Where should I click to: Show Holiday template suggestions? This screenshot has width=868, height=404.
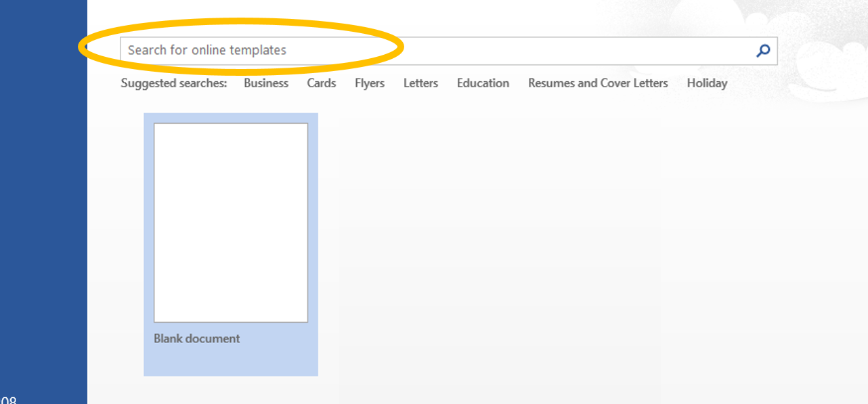click(x=707, y=83)
